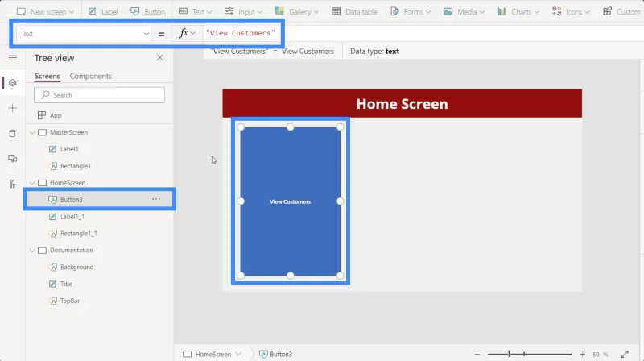The image size is (644, 361).
Task: Open the New screen dropdown
Action: [45, 11]
